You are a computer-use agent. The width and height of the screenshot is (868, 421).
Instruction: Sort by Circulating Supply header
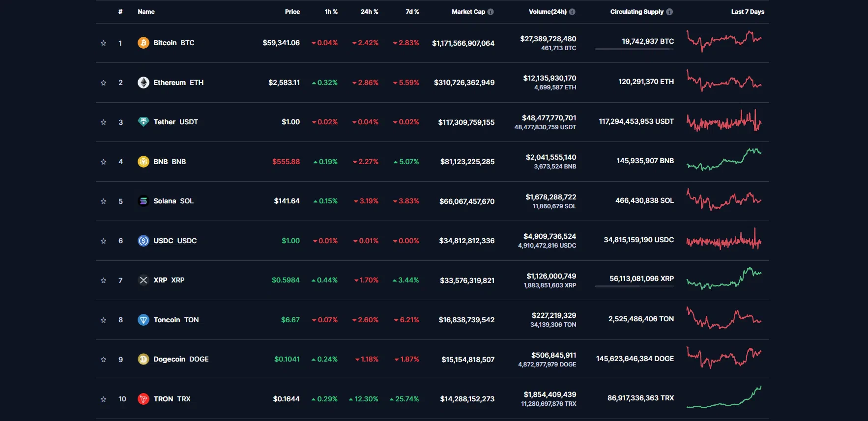pyautogui.click(x=637, y=12)
